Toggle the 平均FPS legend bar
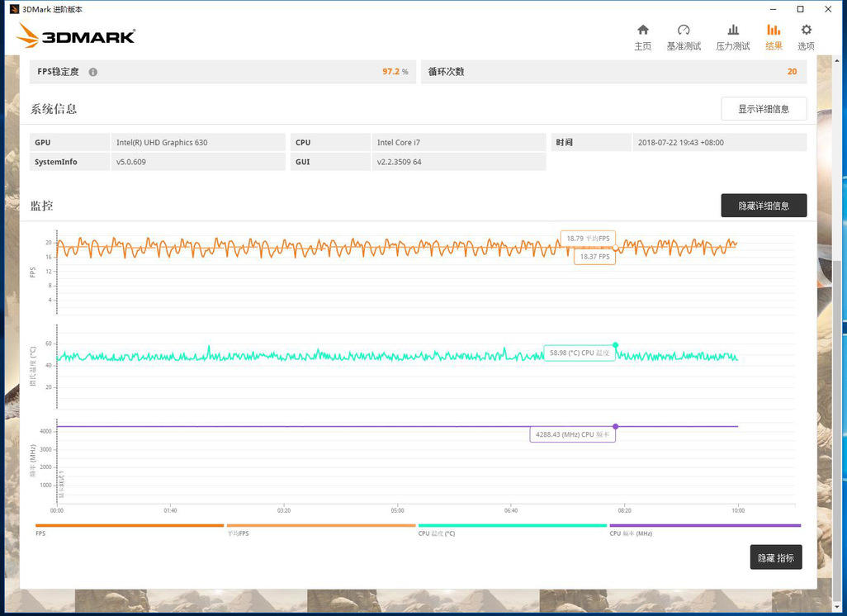 click(321, 525)
